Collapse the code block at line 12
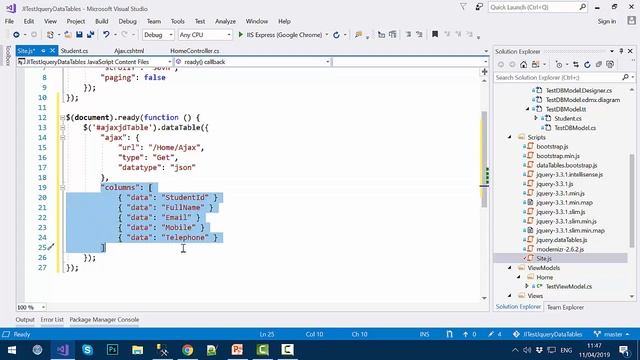Viewport: 640px width, 360px height. point(62,118)
